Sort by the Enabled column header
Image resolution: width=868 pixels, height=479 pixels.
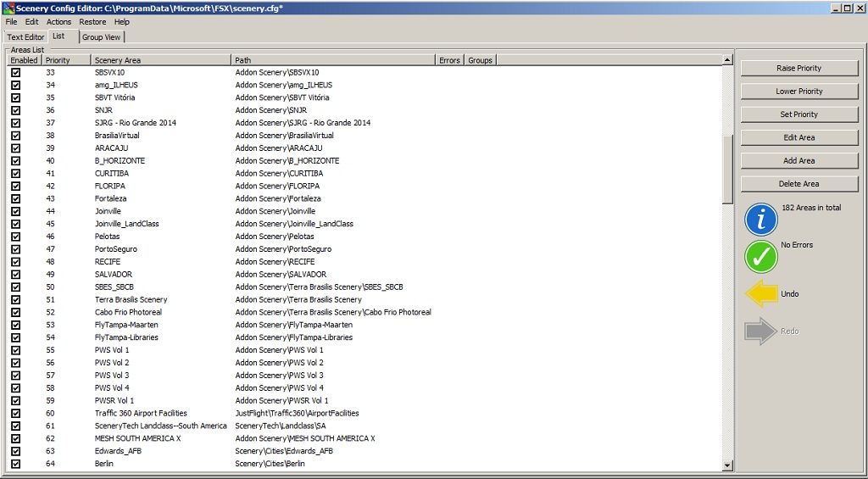click(25, 60)
